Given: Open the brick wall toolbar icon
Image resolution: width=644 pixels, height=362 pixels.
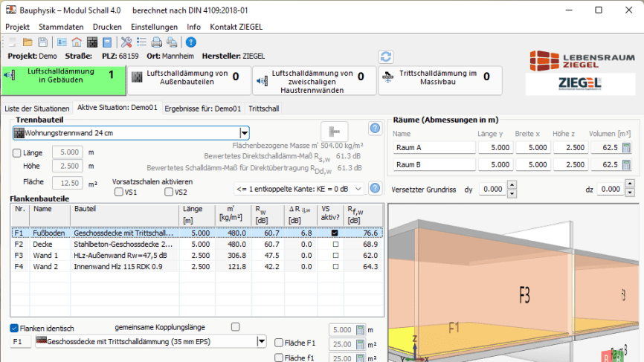Looking at the screenshot, I should click(x=92, y=42).
